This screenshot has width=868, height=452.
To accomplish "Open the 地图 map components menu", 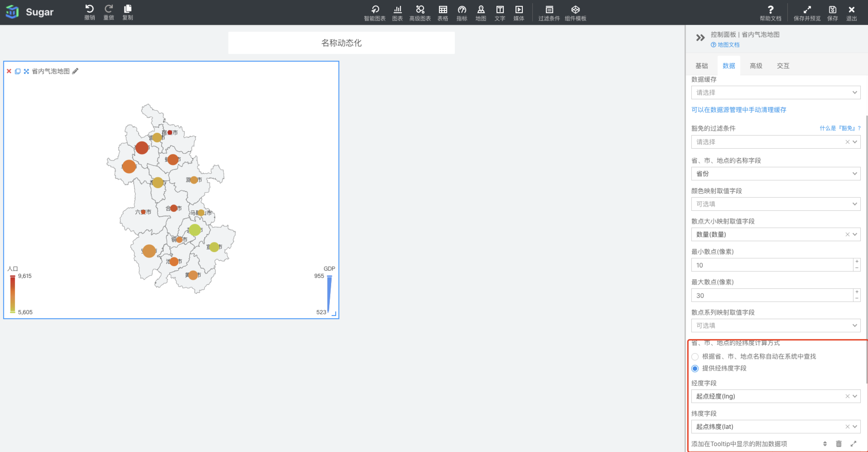I will click(x=481, y=13).
